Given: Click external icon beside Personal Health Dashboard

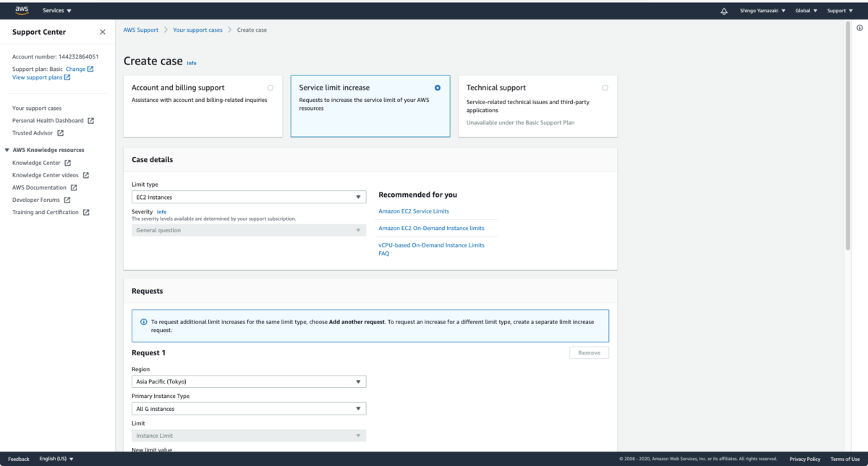Looking at the screenshot, I should [90, 121].
